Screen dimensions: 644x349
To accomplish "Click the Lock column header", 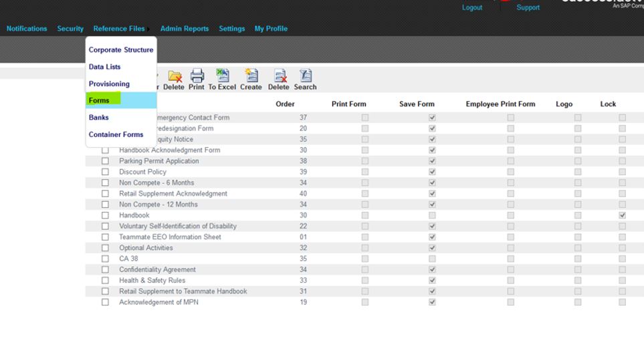I will [608, 104].
